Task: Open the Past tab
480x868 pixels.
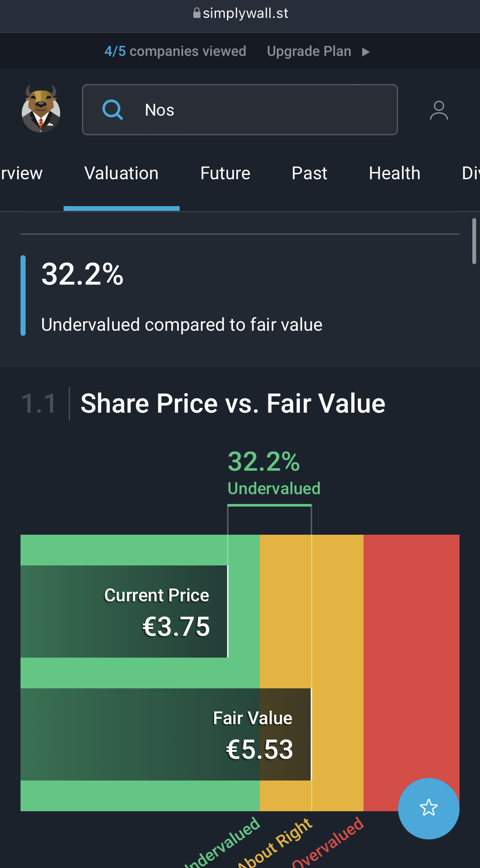Action: pyautogui.click(x=309, y=174)
